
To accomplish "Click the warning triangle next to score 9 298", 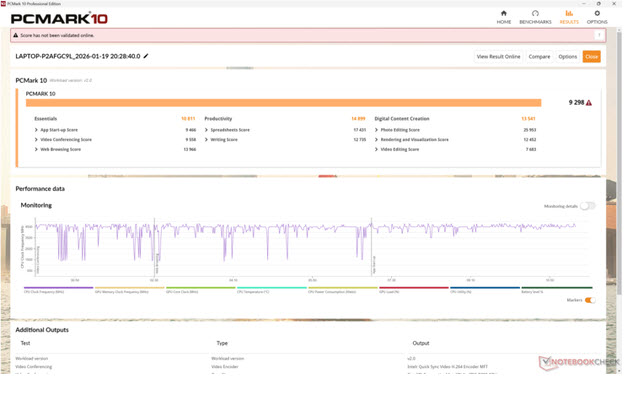I will [589, 103].
